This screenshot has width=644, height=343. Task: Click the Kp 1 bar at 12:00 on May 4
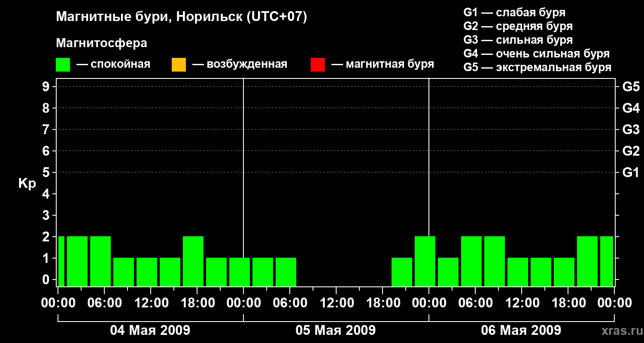[147, 272]
